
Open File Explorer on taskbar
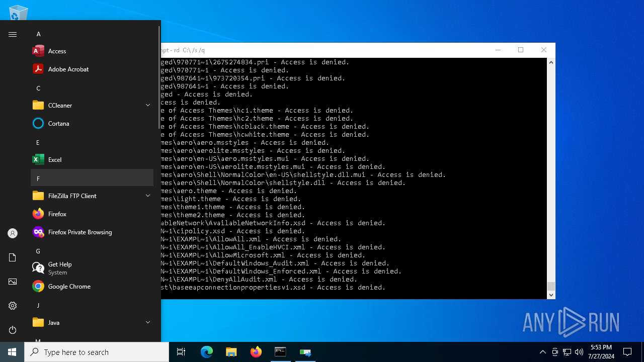tap(231, 352)
